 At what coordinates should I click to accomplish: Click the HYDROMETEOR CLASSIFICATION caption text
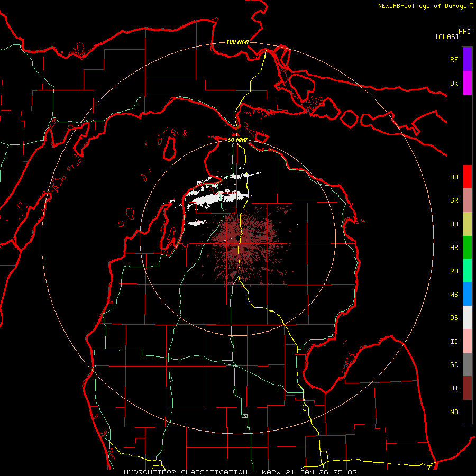click(186, 472)
